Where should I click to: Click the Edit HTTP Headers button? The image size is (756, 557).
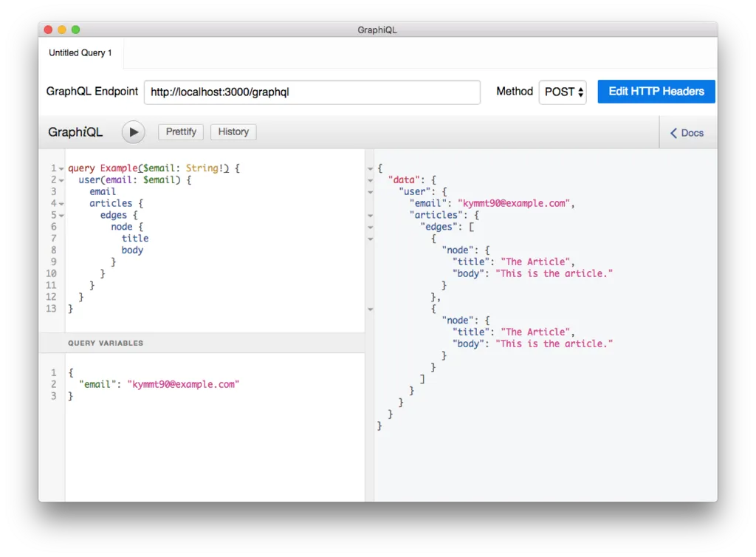pos(656,91)
